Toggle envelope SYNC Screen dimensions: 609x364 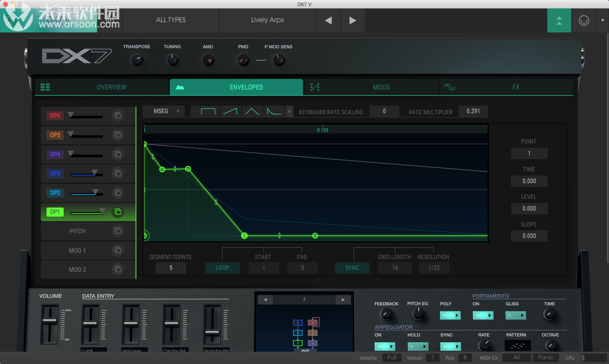coord(352,268)
